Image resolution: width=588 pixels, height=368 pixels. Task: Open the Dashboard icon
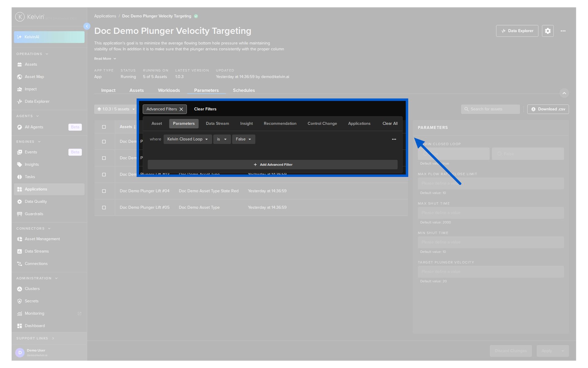tap(20, 326)
